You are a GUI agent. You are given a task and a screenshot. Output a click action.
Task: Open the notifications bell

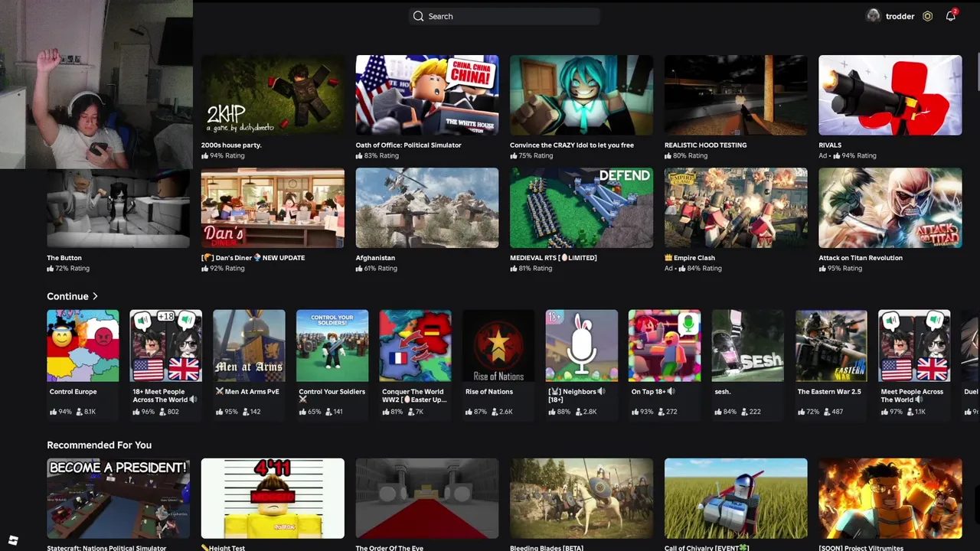click(950, 16)
